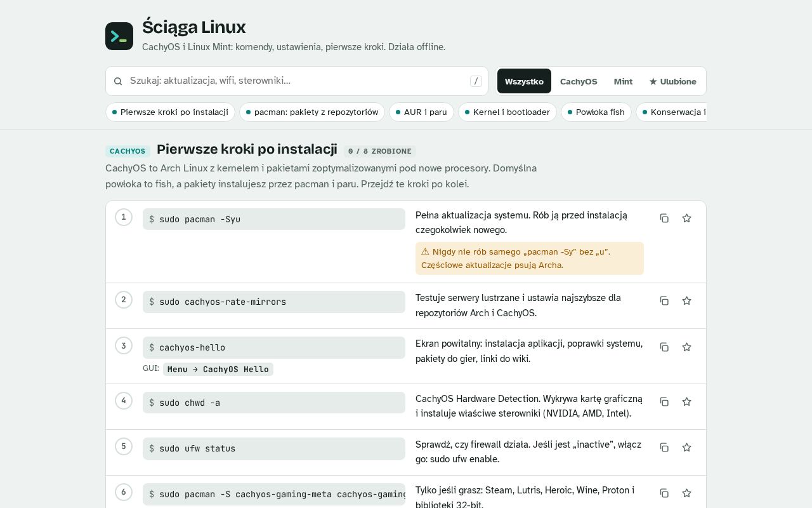Screen dimensions: 812x508
Task: Copy the 'sudo cachyos-rate-mirrors' command
Action: (664, 301)
